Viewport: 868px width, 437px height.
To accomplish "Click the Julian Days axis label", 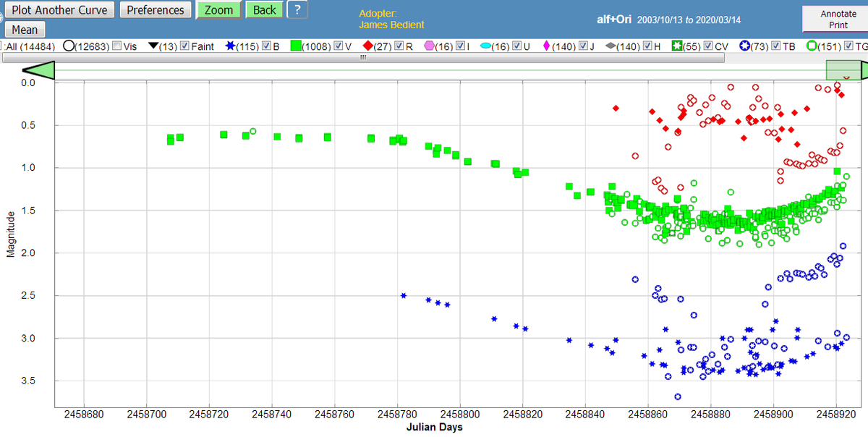I will [x=434, y=427].
